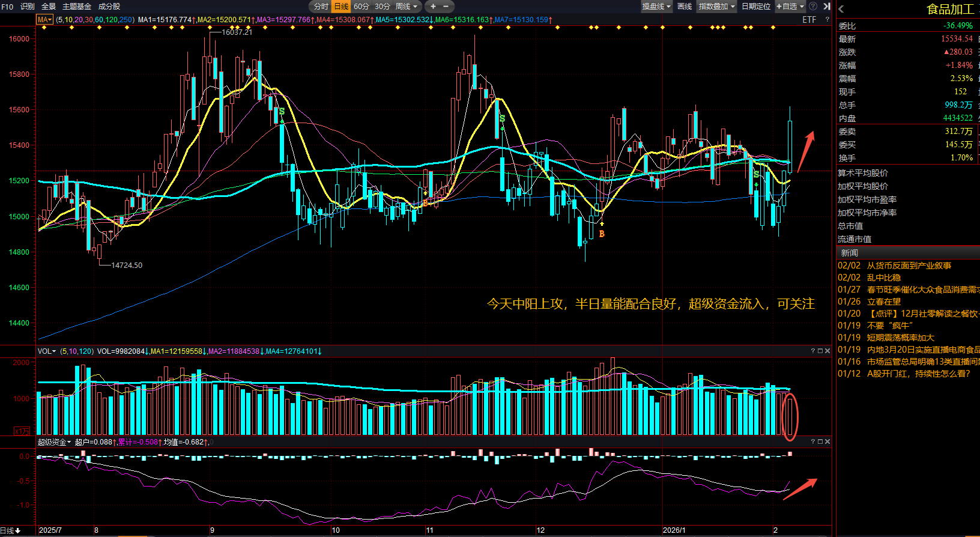Click the 日期定位 button
Screen dimensions: 980x537
pyautogui.click(x=755, y=7)
